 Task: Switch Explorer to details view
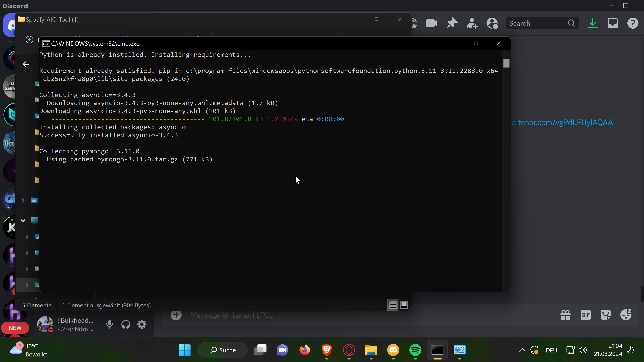393,305
